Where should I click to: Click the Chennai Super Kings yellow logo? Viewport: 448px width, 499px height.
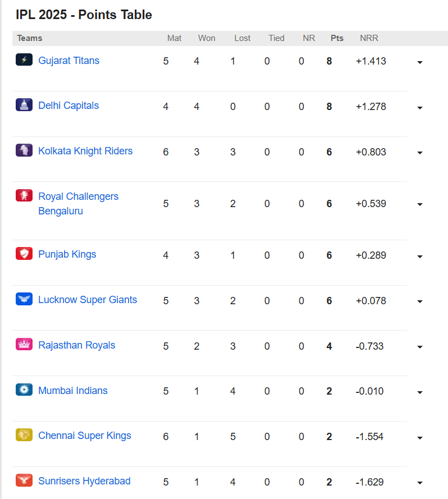click(24, 434)
